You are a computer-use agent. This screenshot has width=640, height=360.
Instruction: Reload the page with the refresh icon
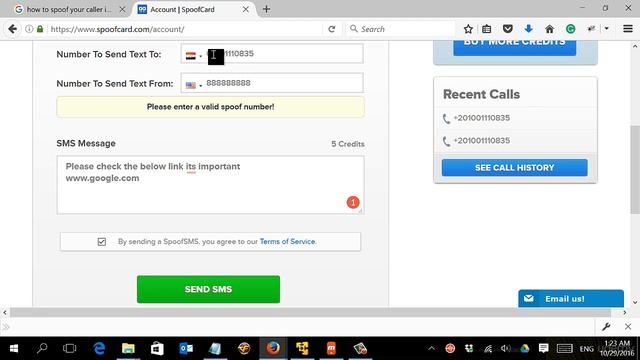(332, 29)
